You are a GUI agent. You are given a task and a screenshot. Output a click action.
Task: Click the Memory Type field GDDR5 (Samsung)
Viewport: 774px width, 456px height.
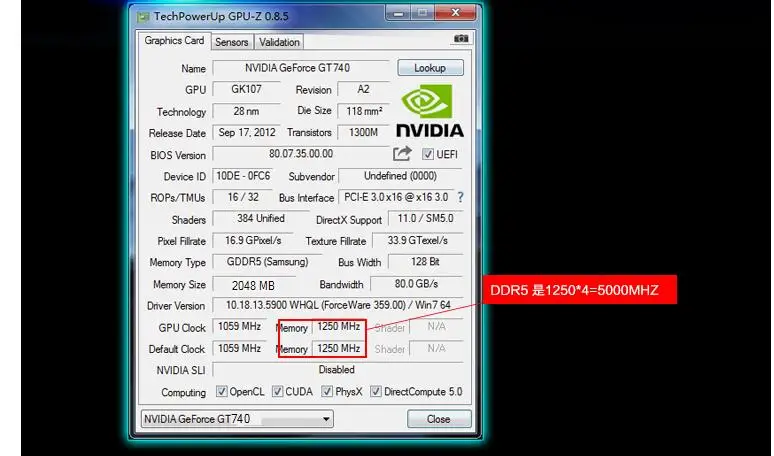(x=267, y=262)
